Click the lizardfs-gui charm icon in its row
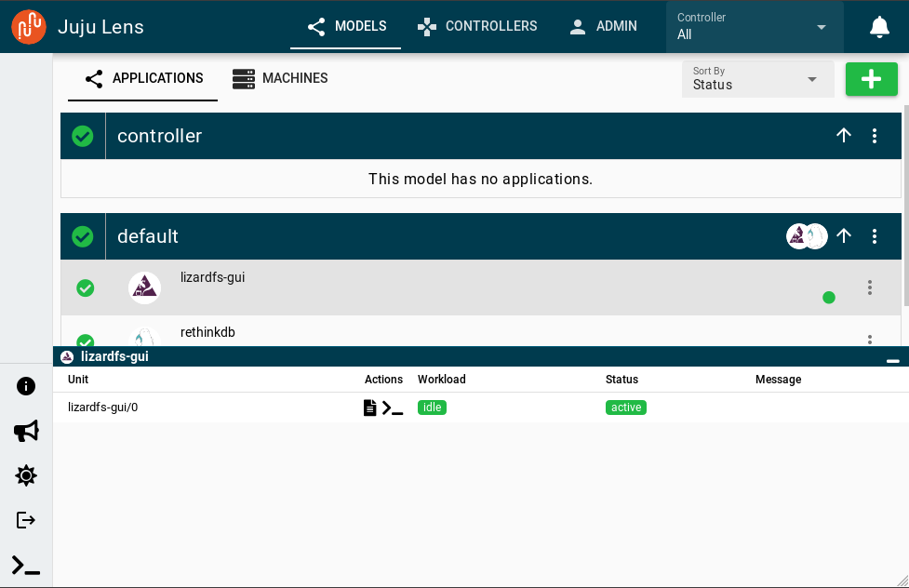The width and height of the screenshot is (909, 588). click(x=144, y=287)
